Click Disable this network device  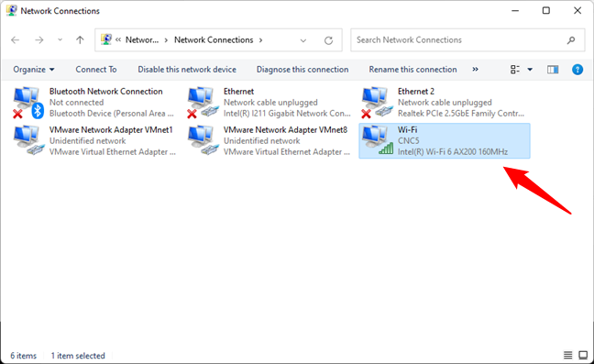pos(187,70)
